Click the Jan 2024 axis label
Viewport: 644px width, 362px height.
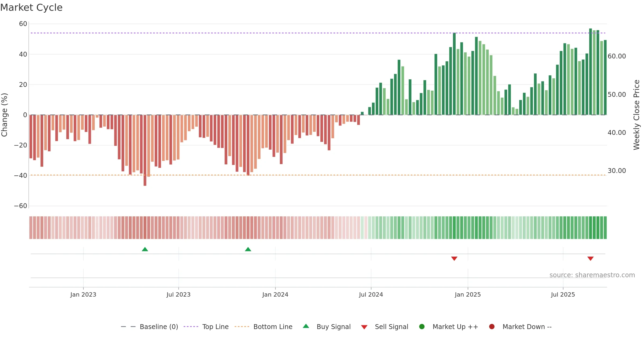[275, 295]
